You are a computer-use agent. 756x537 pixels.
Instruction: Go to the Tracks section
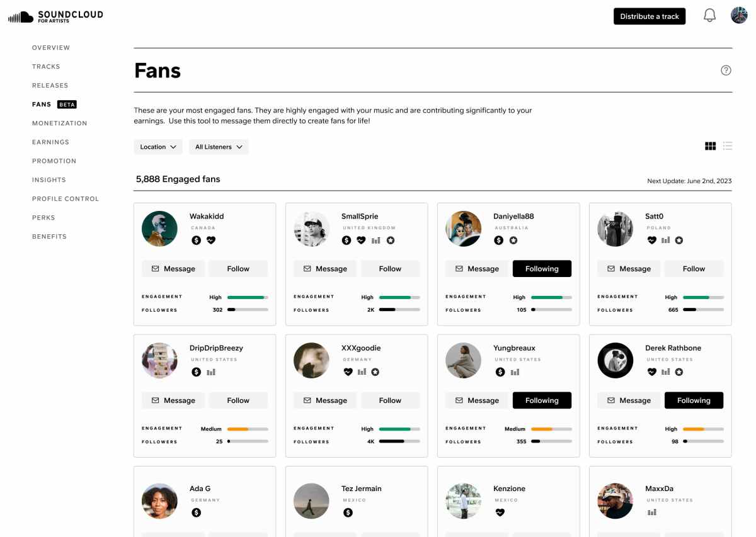pos(46,66)
